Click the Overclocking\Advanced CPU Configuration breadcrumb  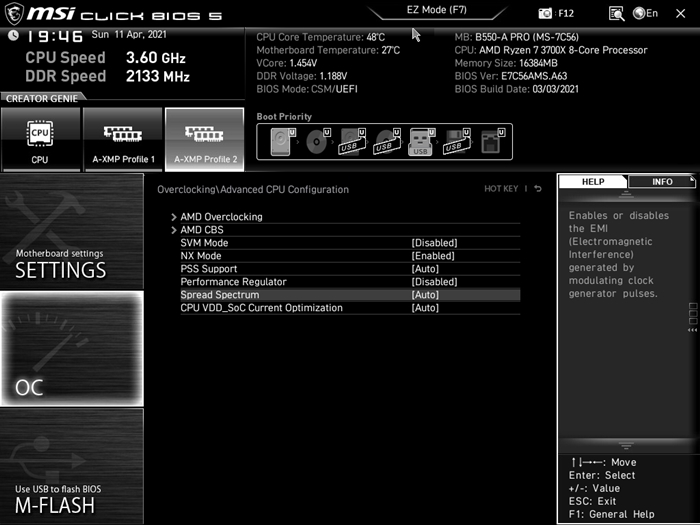(253, 189)
